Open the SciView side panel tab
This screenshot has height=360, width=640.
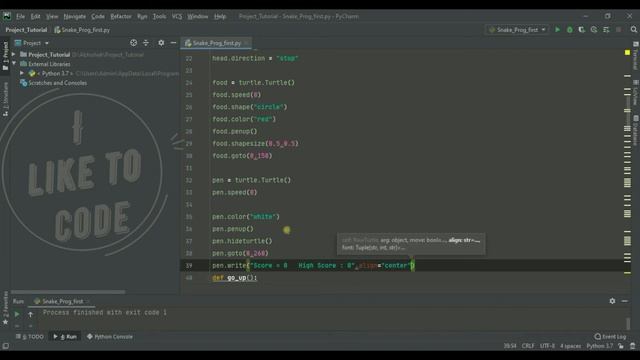pyautogui.click(x=636, y=93)
